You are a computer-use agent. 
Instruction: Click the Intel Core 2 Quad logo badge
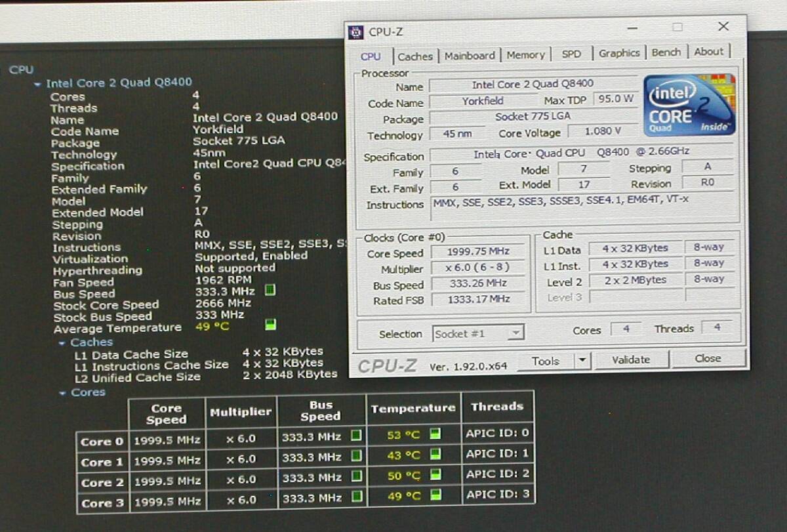tap(689, 105)
